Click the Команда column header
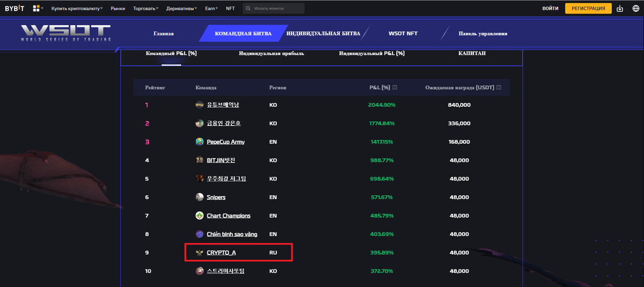This screenshot has height=287, width=644. (206, 87)
